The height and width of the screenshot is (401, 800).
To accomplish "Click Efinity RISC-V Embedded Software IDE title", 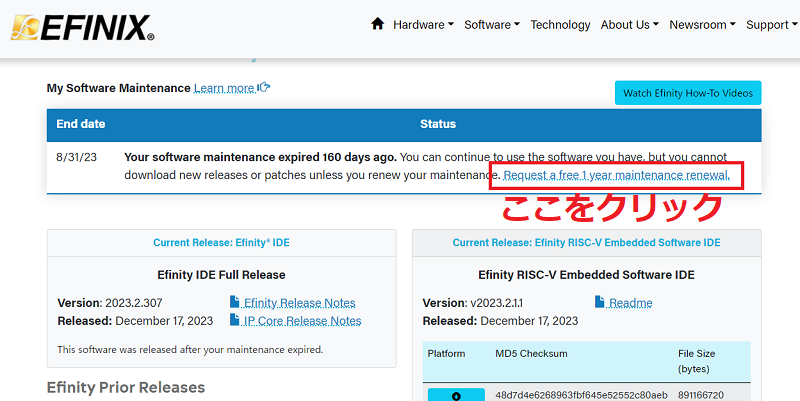I will tap(586, 275).
